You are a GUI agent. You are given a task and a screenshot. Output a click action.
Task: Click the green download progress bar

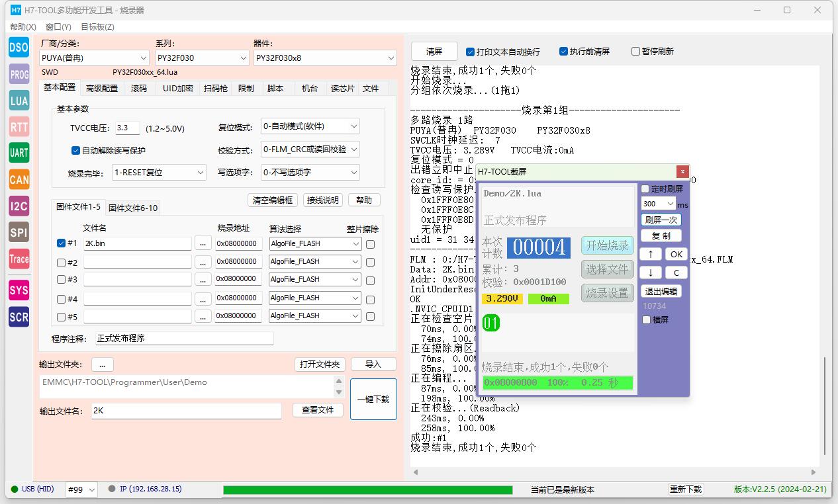(x=368, y=490)
